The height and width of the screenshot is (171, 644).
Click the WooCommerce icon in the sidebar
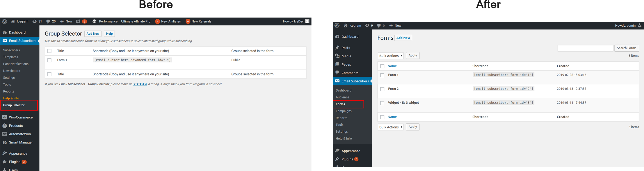pyautogui.click(x=5, y=117)
